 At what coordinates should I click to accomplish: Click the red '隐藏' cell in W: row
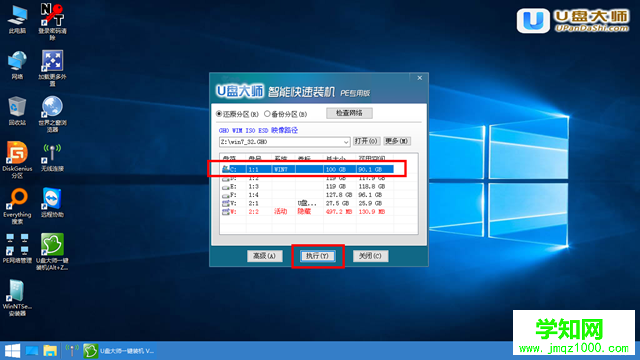pyautogui.click(x=304, y=211)
